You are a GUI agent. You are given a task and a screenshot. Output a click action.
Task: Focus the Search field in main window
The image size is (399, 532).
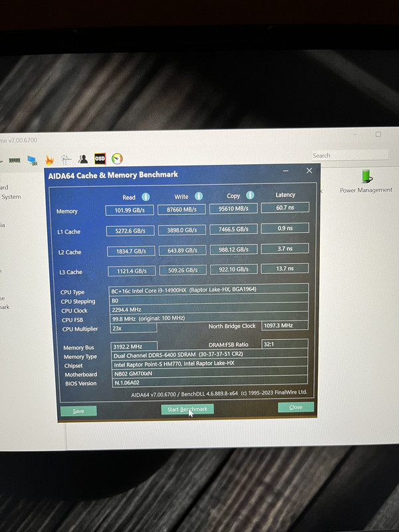(x=350, y=156)
